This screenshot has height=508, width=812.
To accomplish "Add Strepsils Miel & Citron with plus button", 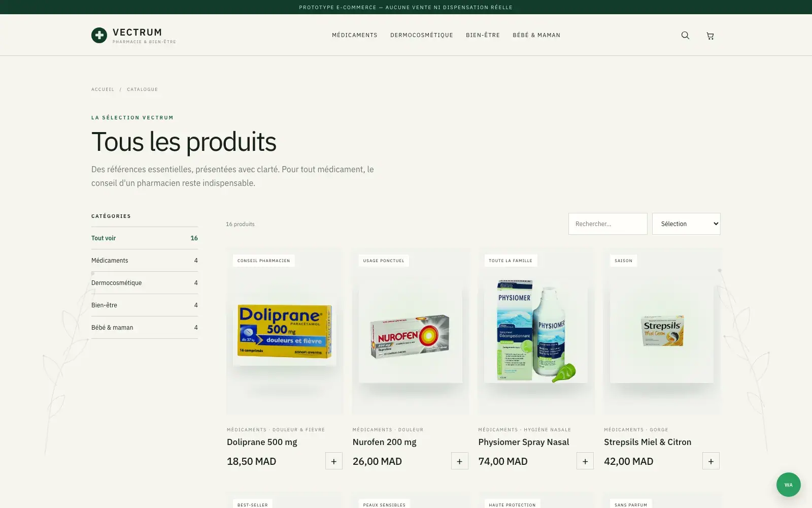I will pyautogui.click(x=710, y=461).
